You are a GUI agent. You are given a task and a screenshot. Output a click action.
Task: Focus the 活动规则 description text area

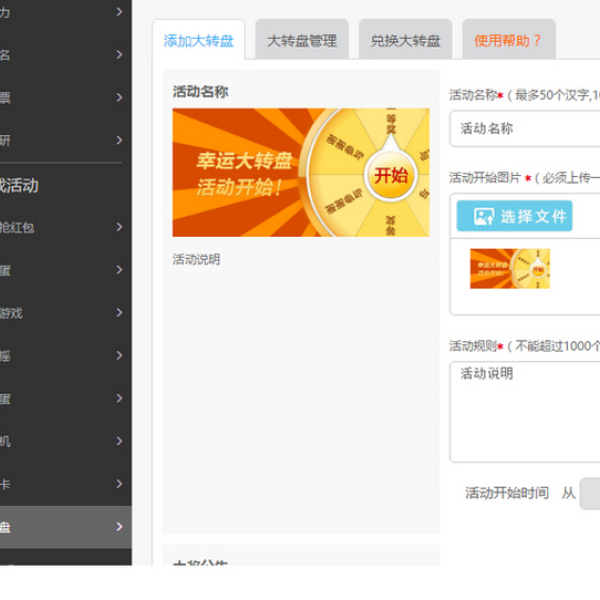point(525,411)
